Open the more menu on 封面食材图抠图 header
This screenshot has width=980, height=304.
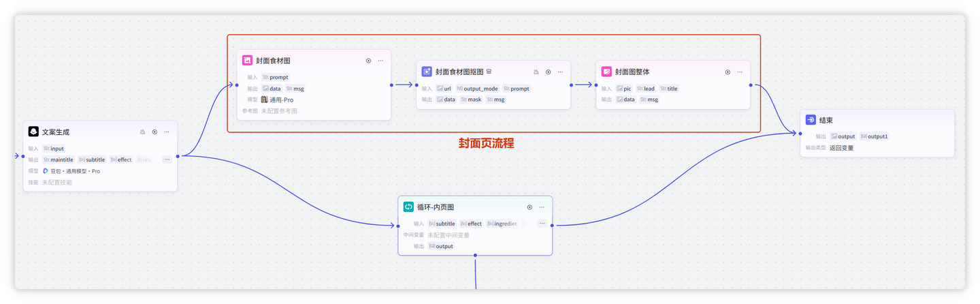(x=560, y=72)
